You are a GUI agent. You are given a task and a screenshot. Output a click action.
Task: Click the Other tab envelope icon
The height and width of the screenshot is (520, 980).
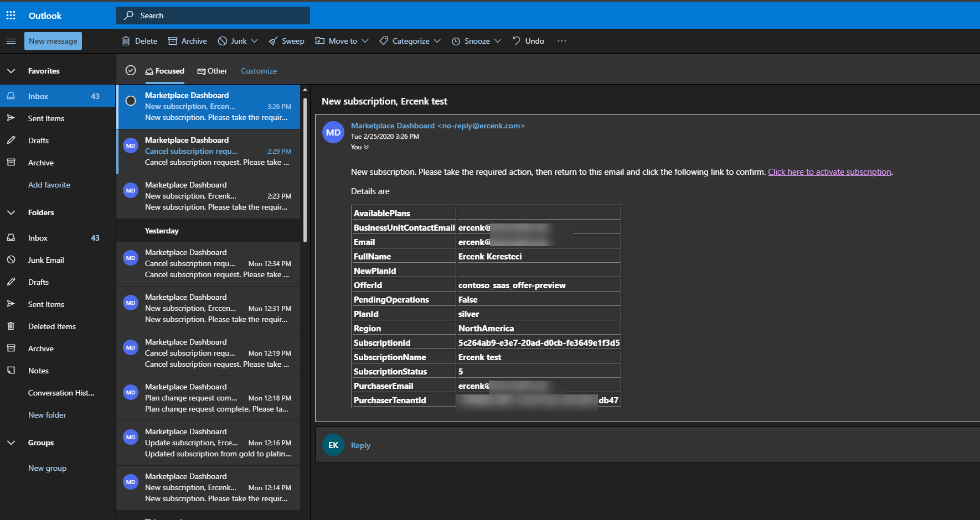point(202,71)
